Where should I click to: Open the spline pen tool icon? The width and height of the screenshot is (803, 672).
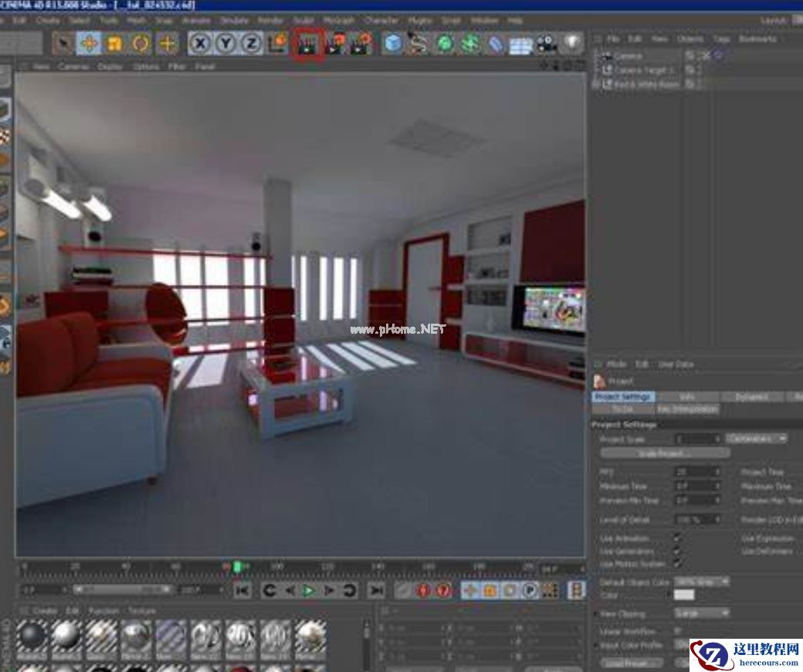click(x=418, y=44)
